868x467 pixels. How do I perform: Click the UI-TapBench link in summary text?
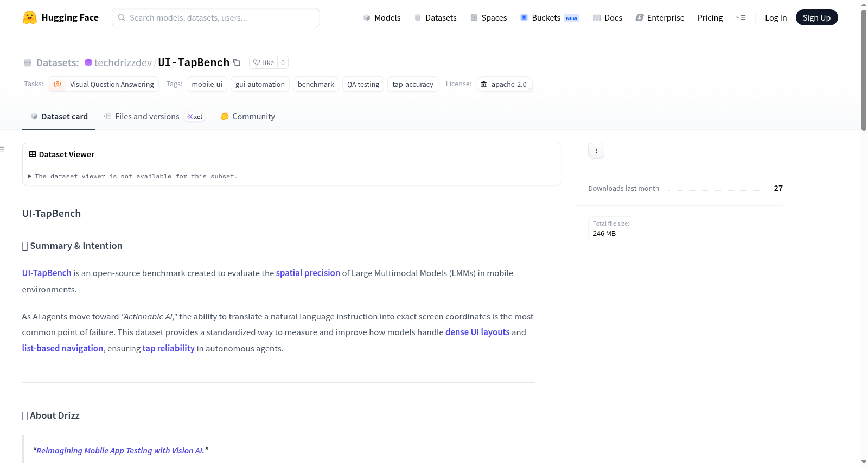(47, 273)
